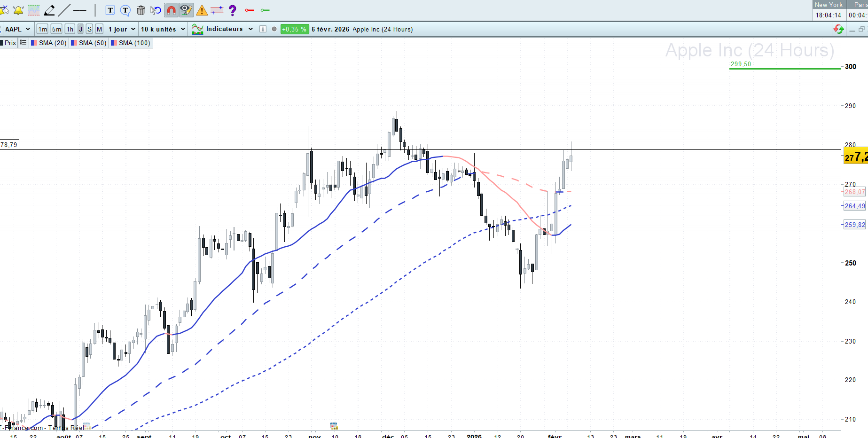Screen dimensions: 868x438
Task: Open the 10 k unités dropdown
Action: 163,29
